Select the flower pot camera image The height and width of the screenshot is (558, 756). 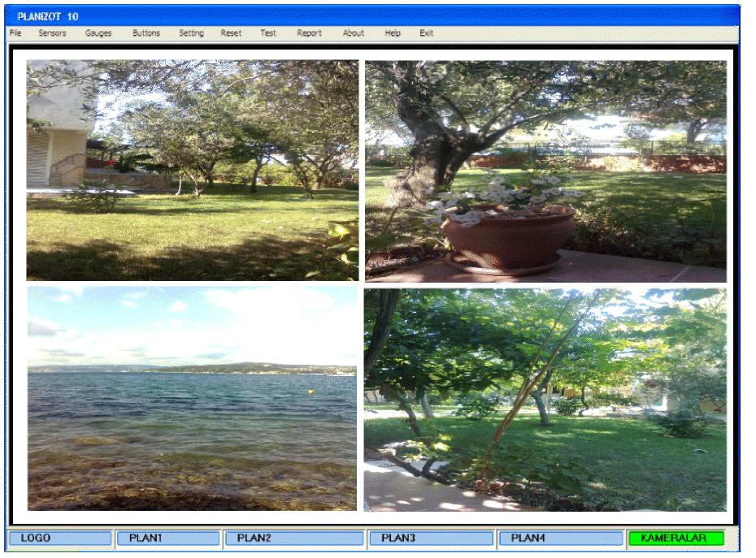pyautogui.click(x=545, y=171)
